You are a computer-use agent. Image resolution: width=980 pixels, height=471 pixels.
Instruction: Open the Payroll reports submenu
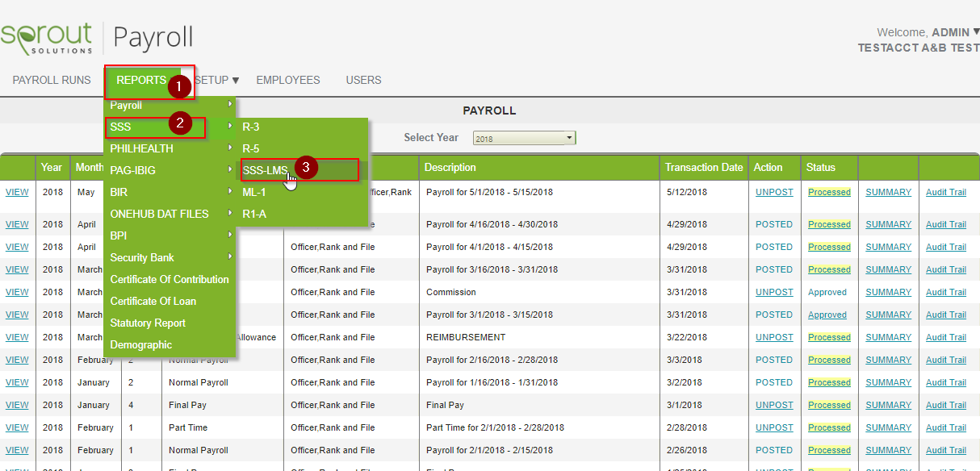170,105
